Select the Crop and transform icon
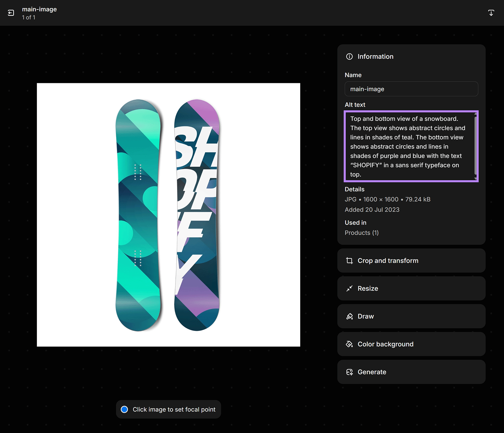504x433 pixels. [x=350, y=261]
